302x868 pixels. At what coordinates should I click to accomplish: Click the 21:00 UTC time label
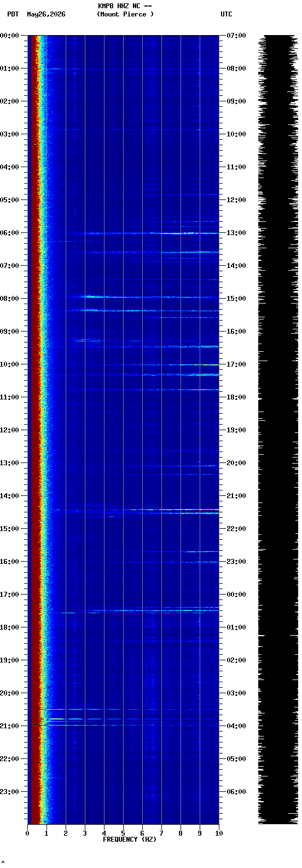[x=236, y=495]
